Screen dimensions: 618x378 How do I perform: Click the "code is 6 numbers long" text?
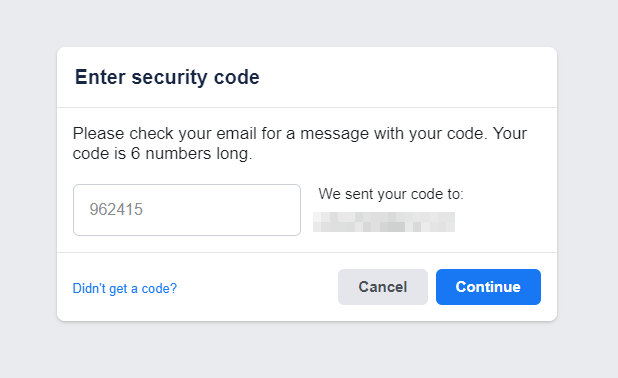162,154
